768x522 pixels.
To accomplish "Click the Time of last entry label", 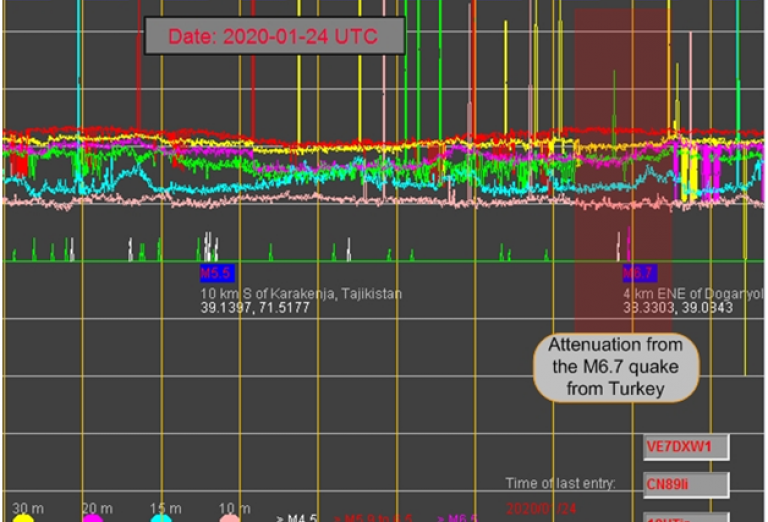I will [560, 484].
